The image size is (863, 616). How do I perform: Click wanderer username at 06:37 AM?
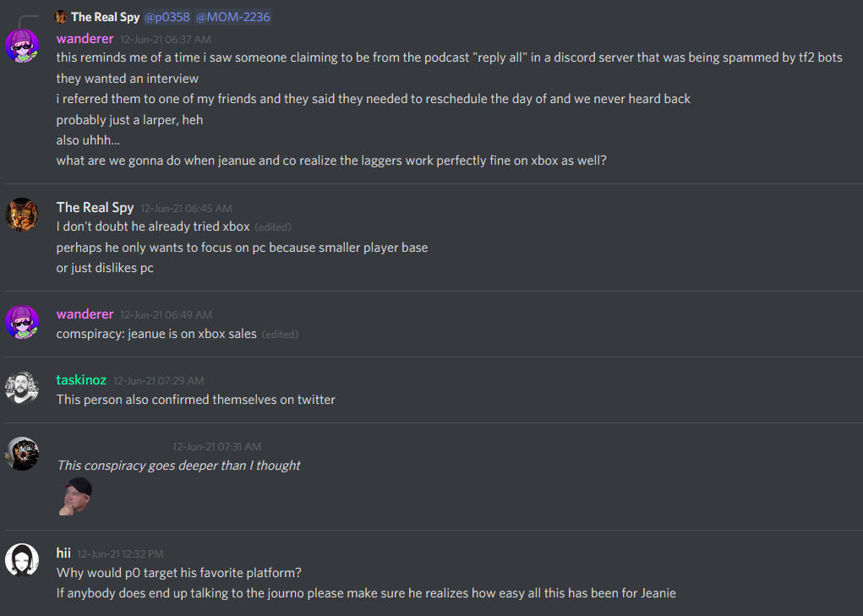pyautogui.click(x=85, y=38)
